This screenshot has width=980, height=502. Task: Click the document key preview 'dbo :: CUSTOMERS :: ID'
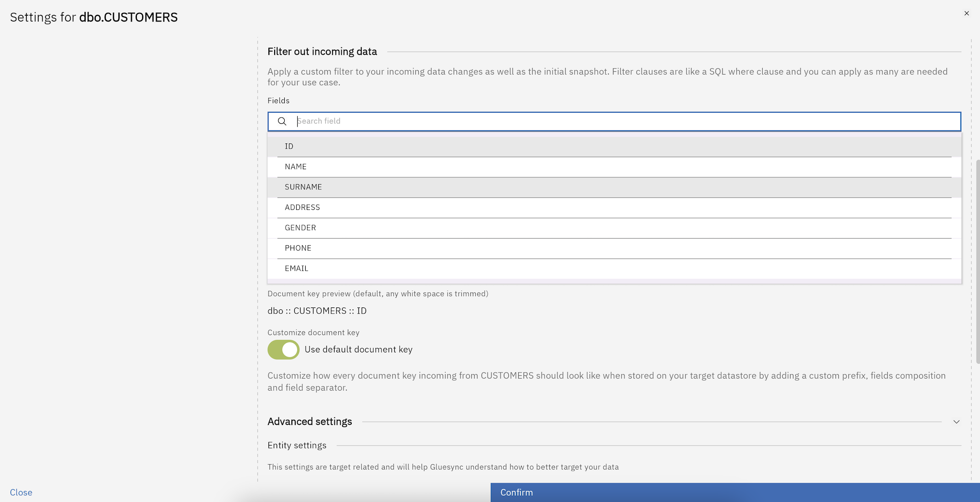pyautogui.click(x=317, y=311)
